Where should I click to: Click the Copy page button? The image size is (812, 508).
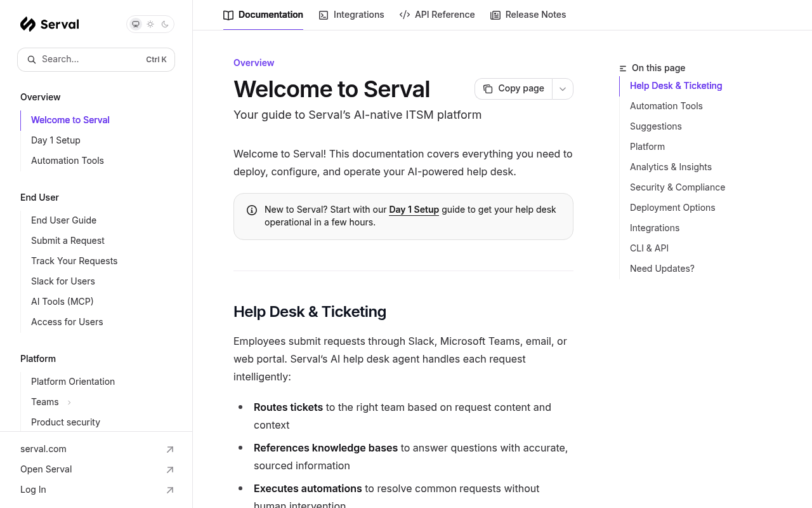pyautogui.click(x=513, y=89)
